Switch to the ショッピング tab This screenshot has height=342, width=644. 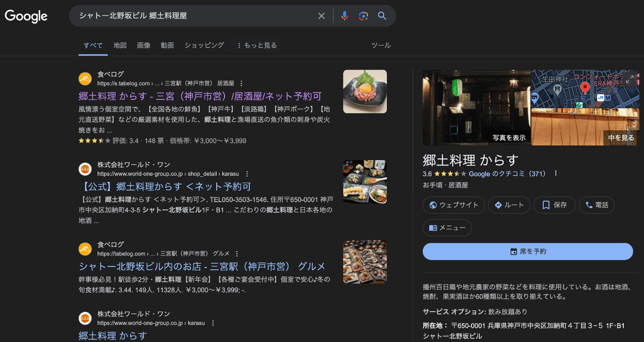(x=204, y=45)
